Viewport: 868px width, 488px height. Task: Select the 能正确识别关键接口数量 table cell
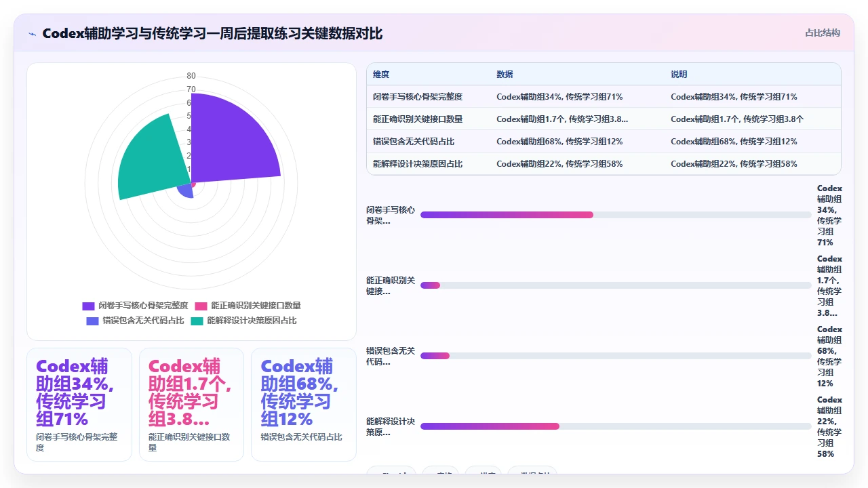(418, 119)
